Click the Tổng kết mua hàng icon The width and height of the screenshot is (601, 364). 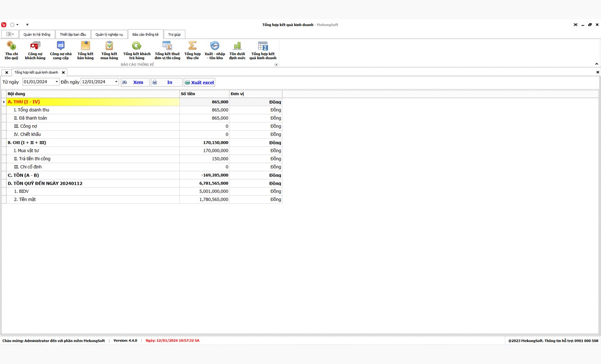pyautogui.click(x=109, y=50)
